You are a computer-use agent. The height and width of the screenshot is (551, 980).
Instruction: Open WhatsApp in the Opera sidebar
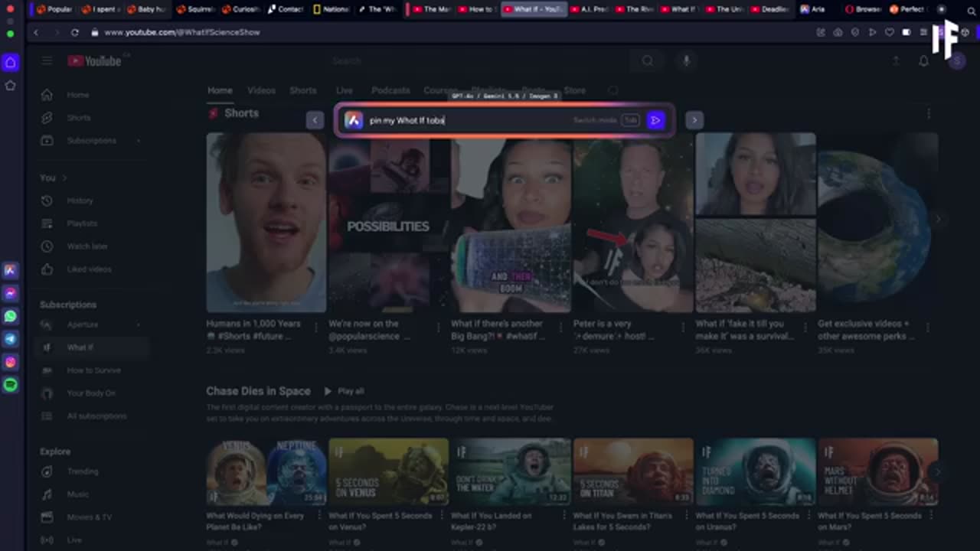[10, 316]
